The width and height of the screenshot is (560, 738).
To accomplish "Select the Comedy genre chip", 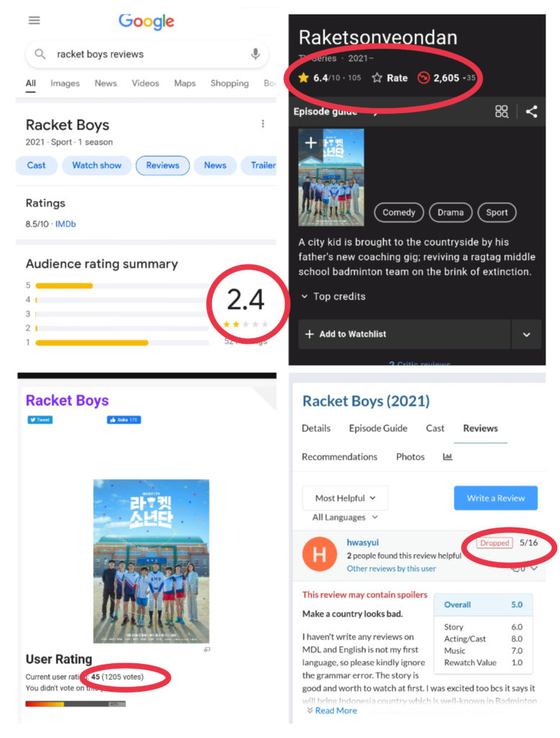I will point(399,213).
